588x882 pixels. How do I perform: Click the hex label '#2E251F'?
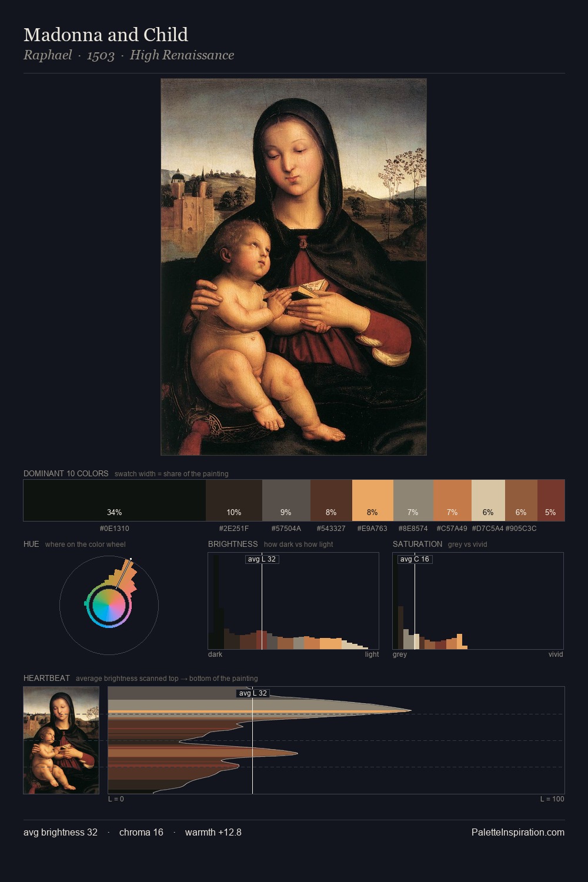(x=234, y=528)
